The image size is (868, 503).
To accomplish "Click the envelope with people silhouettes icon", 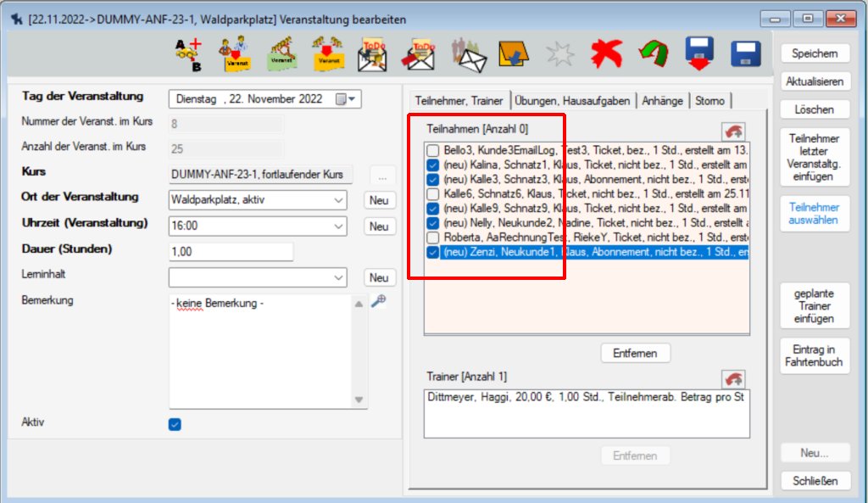I will click(x=469, y=54).
